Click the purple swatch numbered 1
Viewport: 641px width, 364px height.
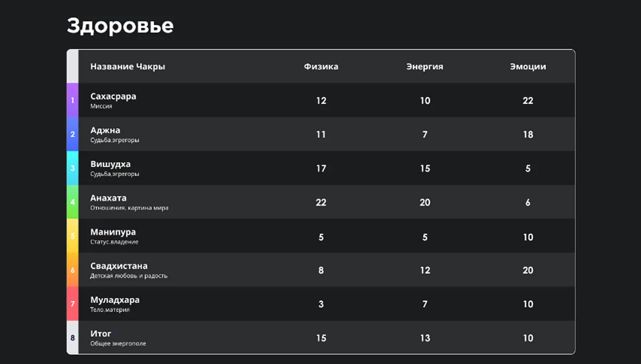(73, 100)
